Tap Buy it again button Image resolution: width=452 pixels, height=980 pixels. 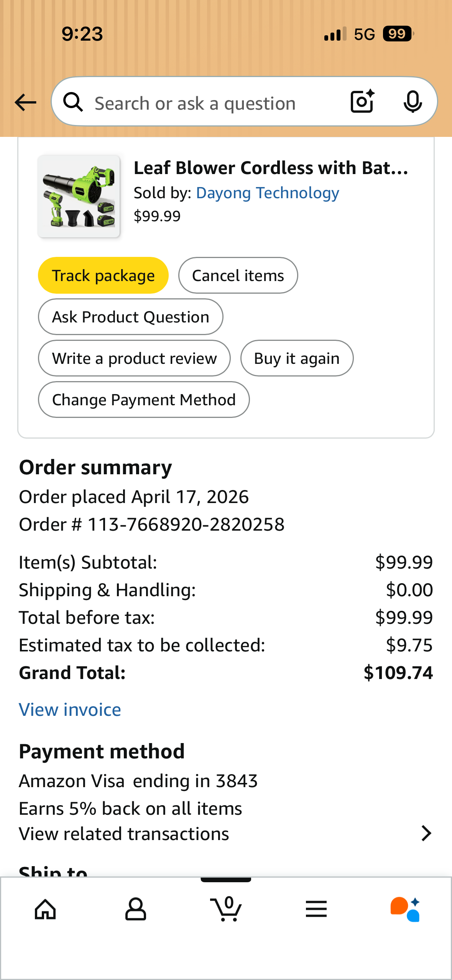(297, 358)
